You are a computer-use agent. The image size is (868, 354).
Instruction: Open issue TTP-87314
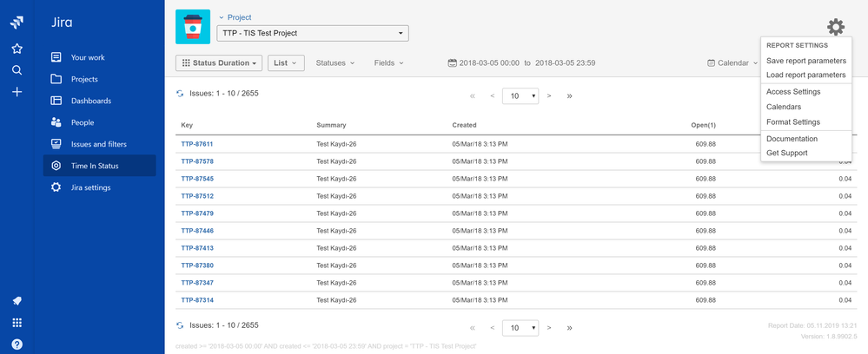coord(197,300)
